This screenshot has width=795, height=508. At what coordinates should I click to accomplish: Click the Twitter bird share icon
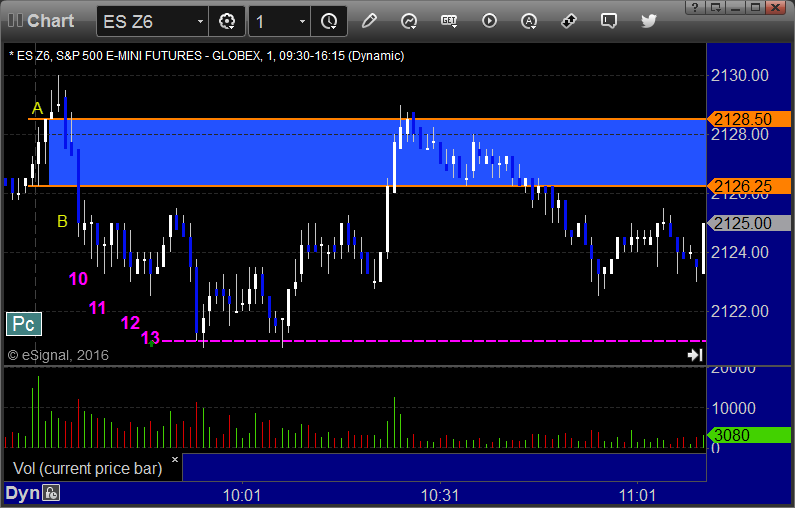click(648, 21)
